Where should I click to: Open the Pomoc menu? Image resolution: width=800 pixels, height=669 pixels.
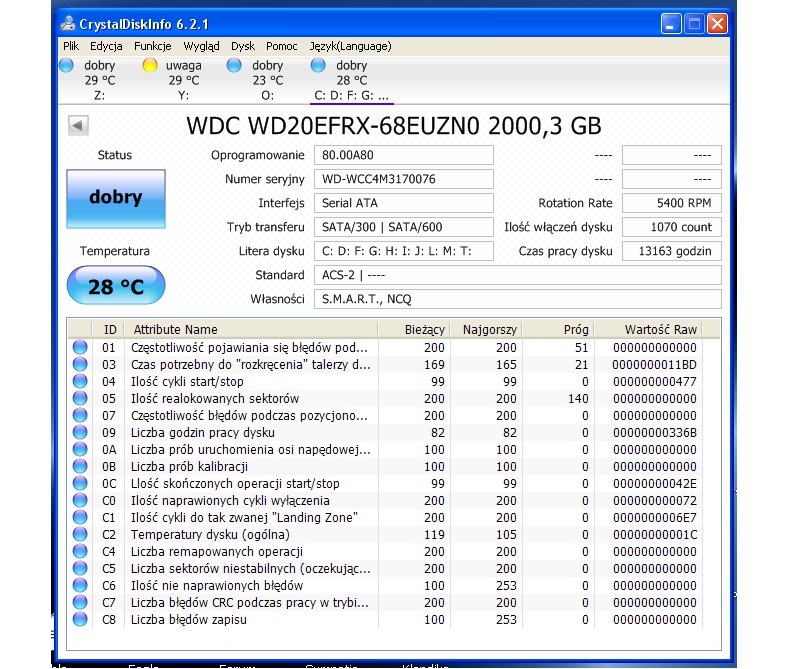click(282, 46)
